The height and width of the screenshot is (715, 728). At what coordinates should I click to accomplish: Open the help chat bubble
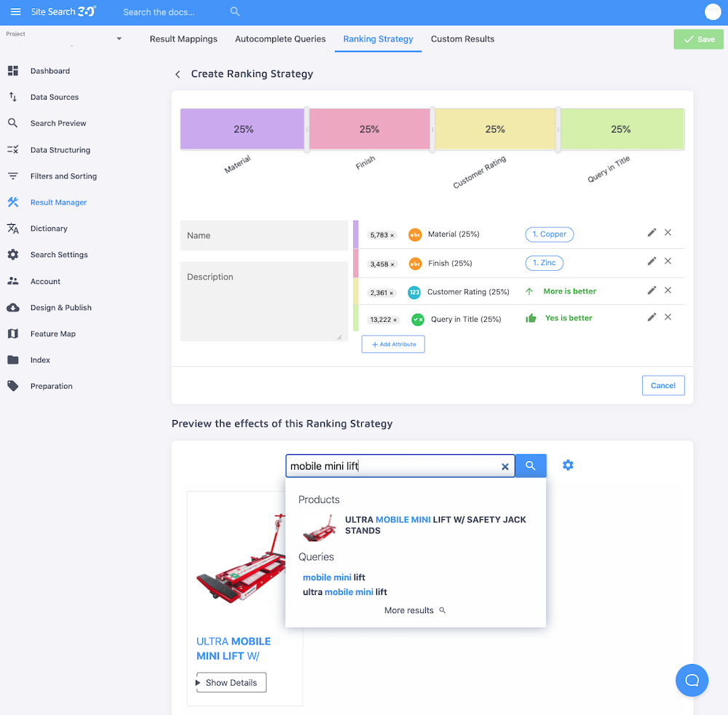pos(692,680)
